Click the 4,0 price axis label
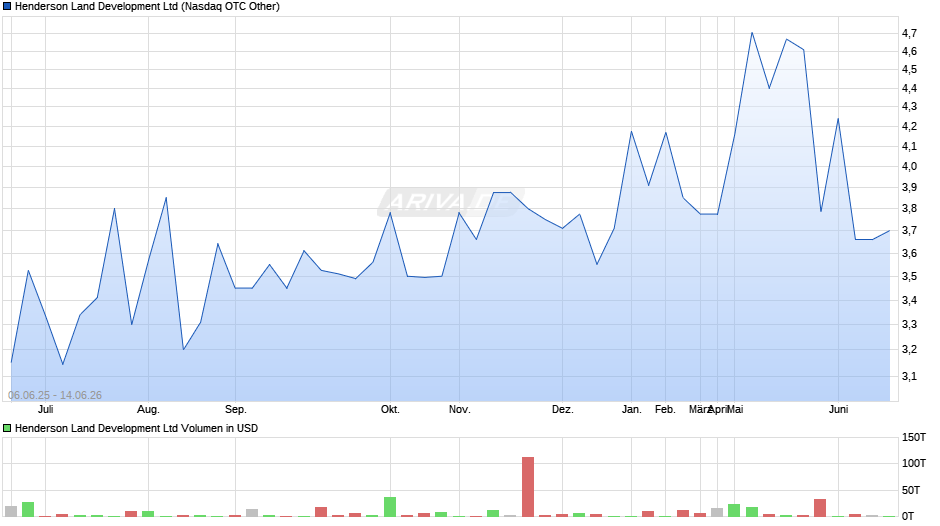This screenshot has height=526, width=940. (909, 167)
